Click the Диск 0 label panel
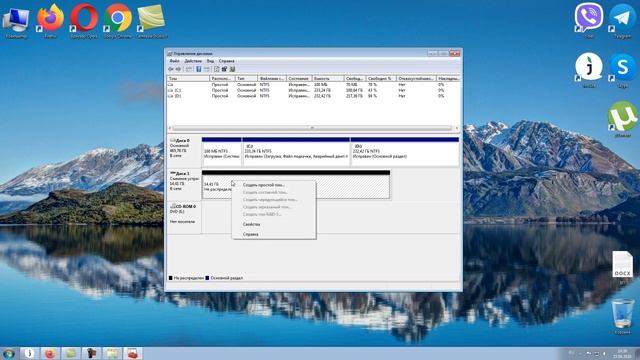640x360 pixels. (184, 151)
